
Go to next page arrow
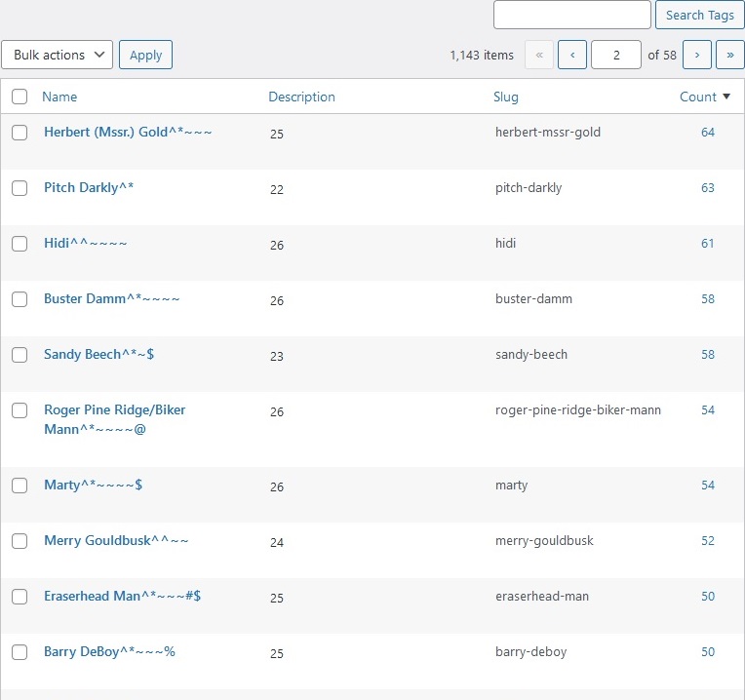(x=696, y=55)
